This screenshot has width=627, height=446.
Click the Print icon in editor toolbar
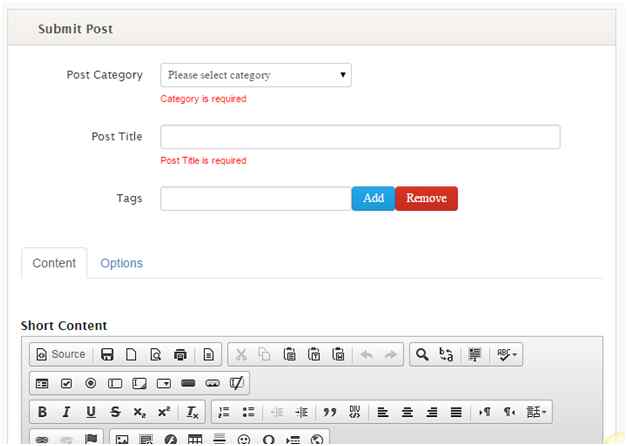[x=180, y=354]
